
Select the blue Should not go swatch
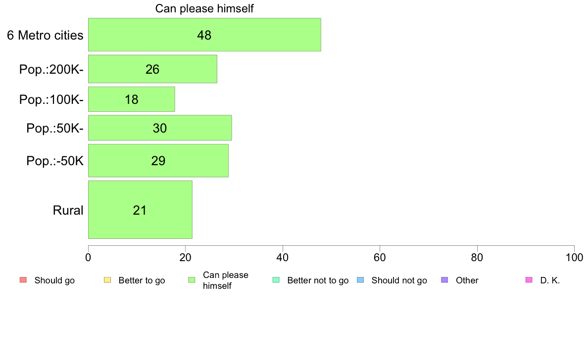point(360,280)
